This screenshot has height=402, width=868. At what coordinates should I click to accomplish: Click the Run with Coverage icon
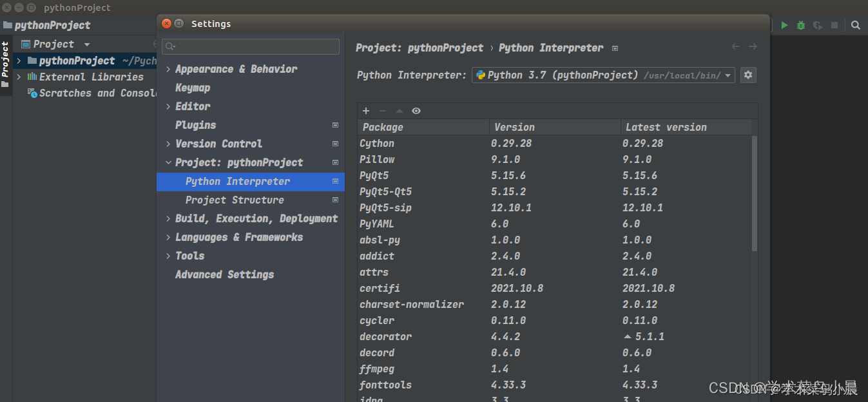tap(818, 25)
